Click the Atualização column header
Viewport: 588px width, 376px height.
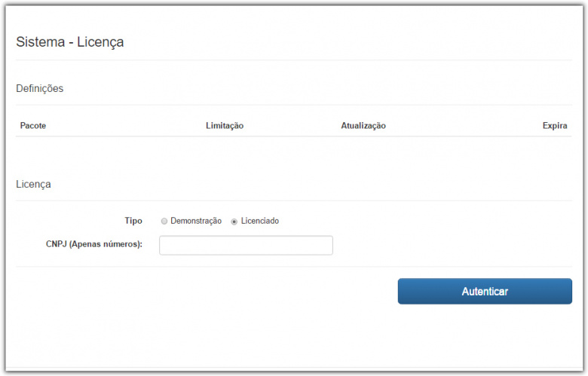363,126
